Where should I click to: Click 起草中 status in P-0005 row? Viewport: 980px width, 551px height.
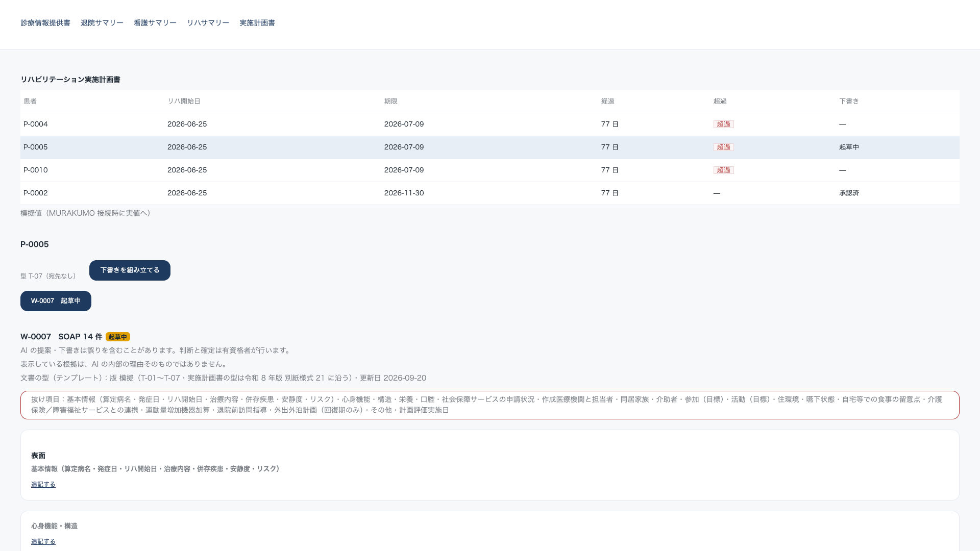[x=849, y=147]
